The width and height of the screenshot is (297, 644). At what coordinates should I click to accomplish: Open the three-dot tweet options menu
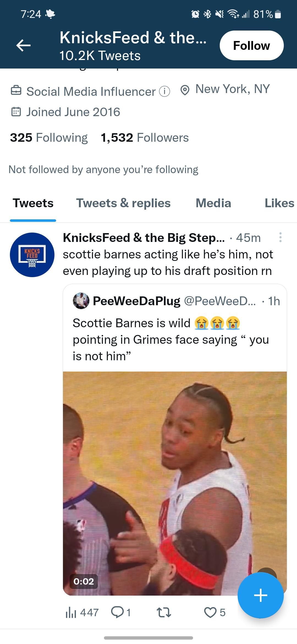pos(280,237)
